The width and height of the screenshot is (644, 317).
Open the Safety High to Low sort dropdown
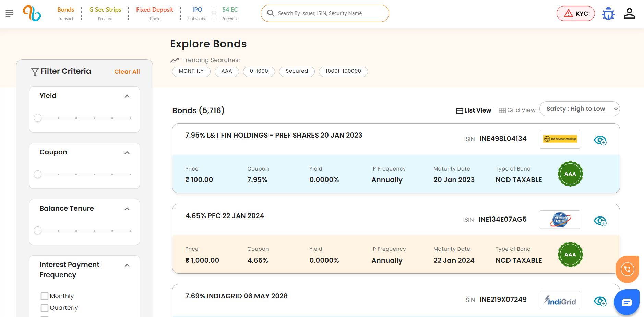coord(580,109)
